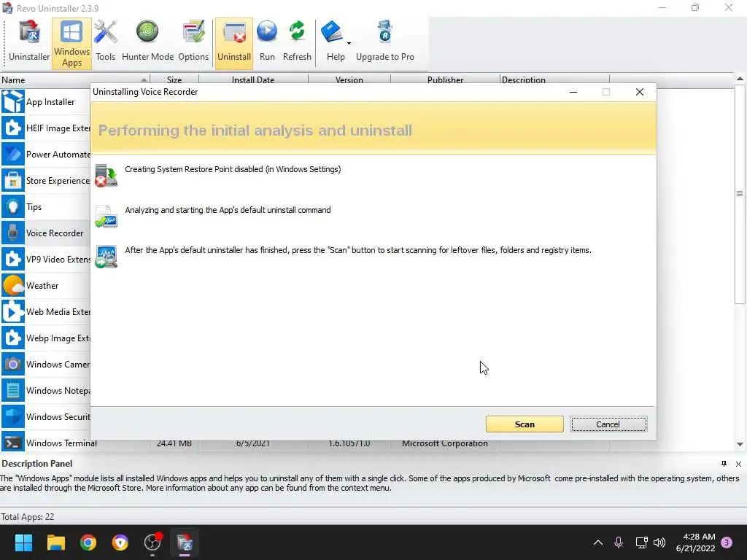The height and width of the screenshot is (560, 747).
Task: Open the Windows Start menu
Action: (x=23, y=542)
